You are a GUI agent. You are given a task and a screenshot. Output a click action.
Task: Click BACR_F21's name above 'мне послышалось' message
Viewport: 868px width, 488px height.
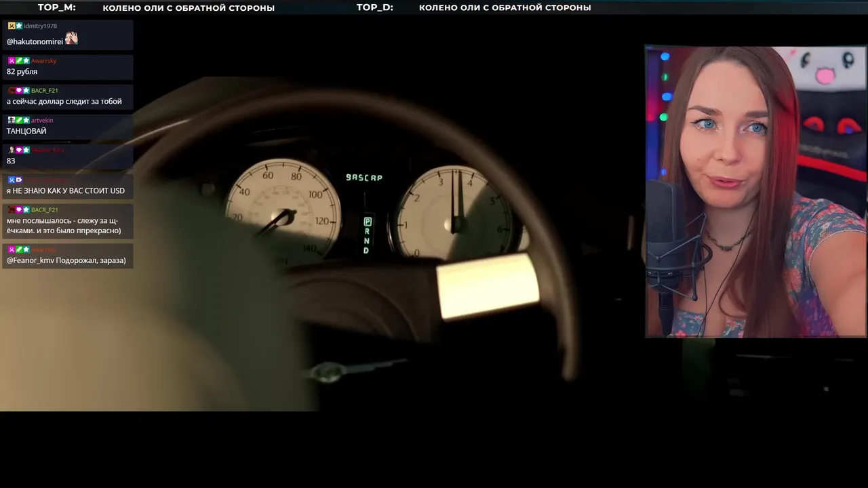tap(44, 210)
